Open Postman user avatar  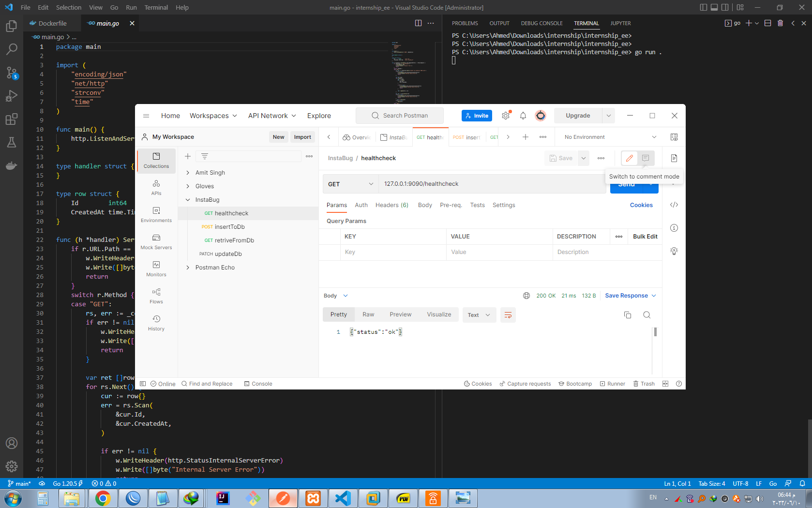click(x=541, y=116)
